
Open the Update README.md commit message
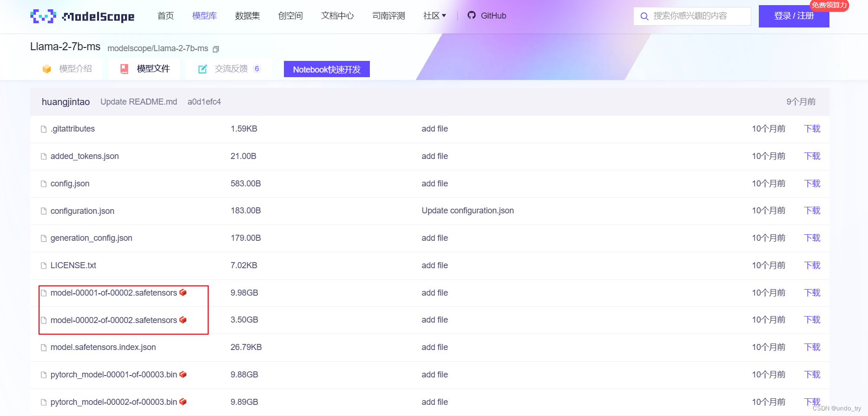pyautogui.click(x=138, y=102)
